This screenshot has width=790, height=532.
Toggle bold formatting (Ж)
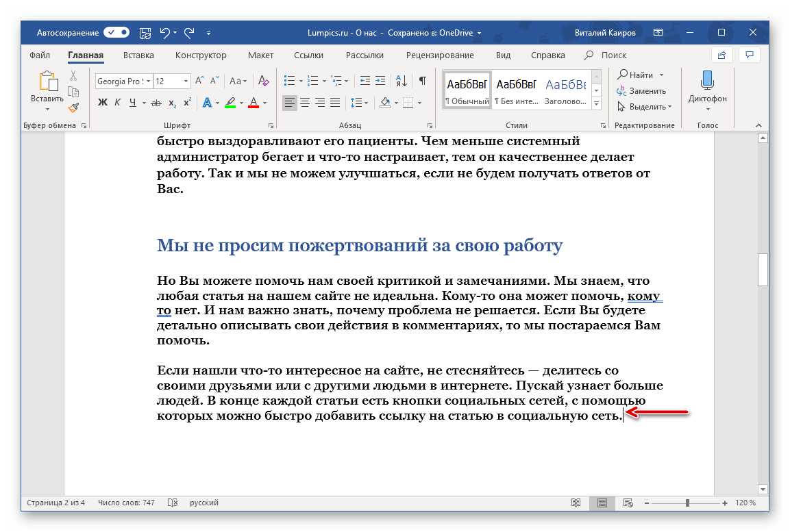(x=103, y=103)
